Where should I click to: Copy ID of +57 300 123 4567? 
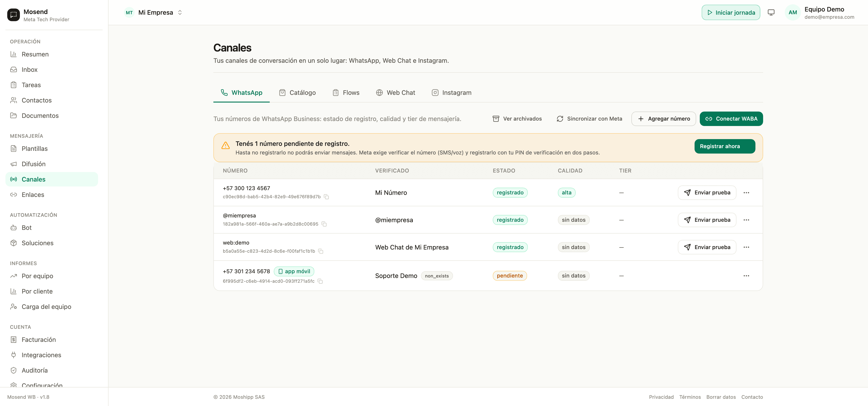pos(326,197)
